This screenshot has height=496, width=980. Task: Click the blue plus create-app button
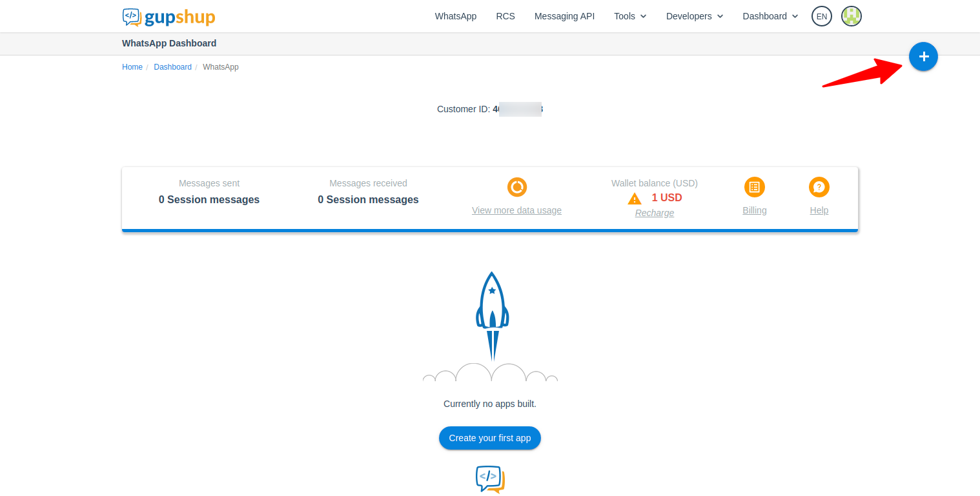point(923,57)
